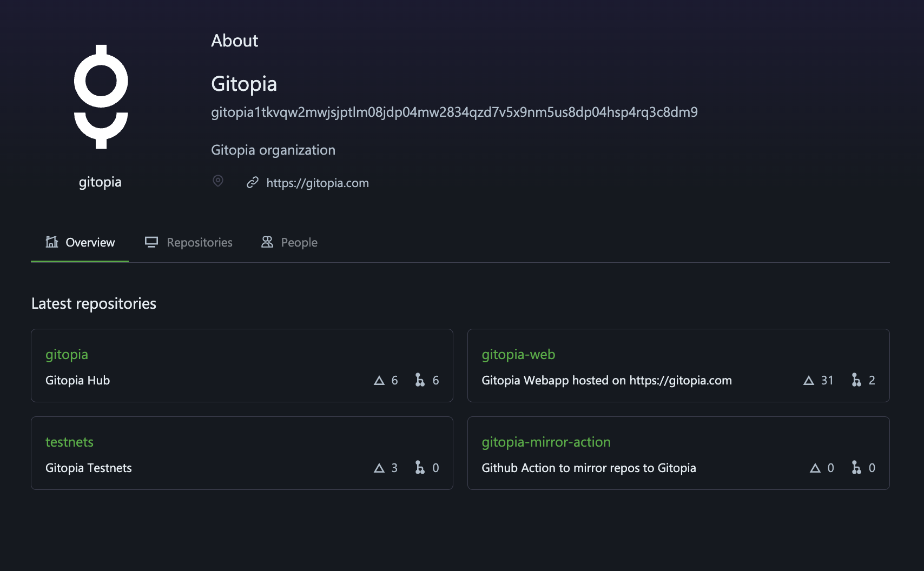Open the gitopia-web repository link
924x571 pixels.
click(x=518, y=354)
